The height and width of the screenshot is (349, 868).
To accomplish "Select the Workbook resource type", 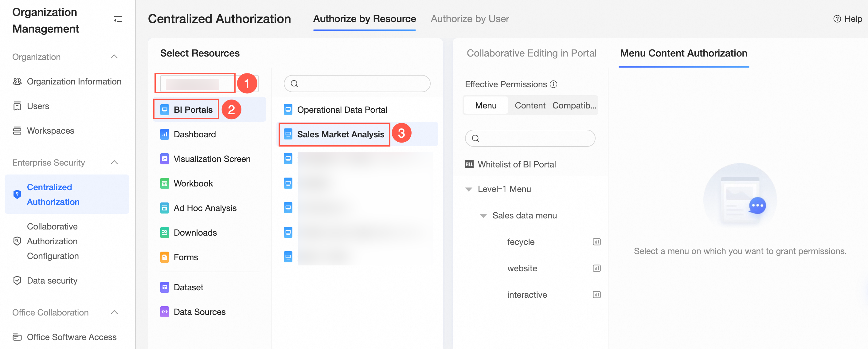I will tap(193, 184).
